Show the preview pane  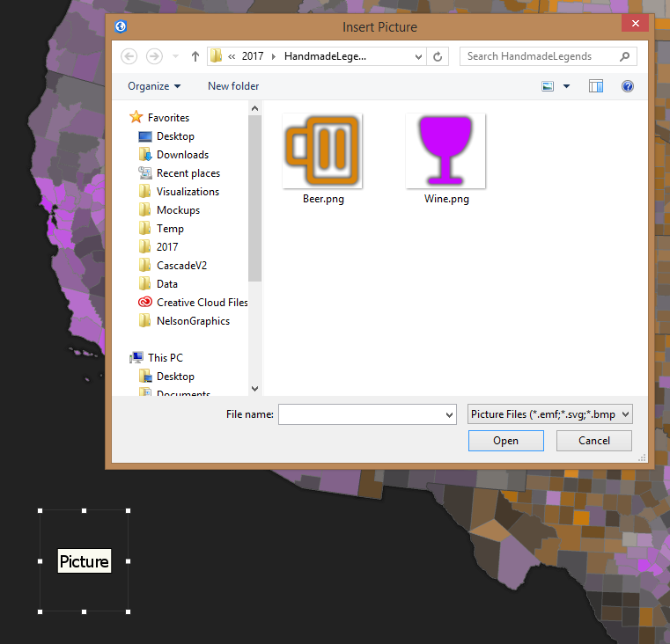tap(596, 86)
